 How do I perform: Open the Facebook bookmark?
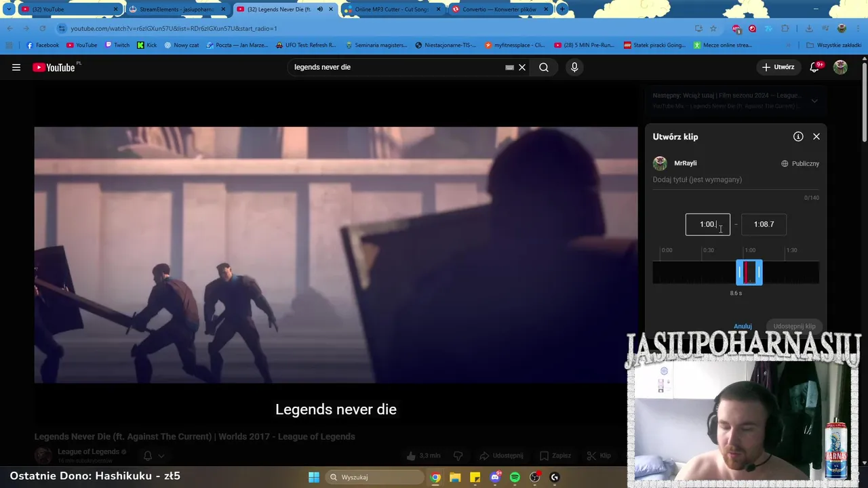pos(42,45)
